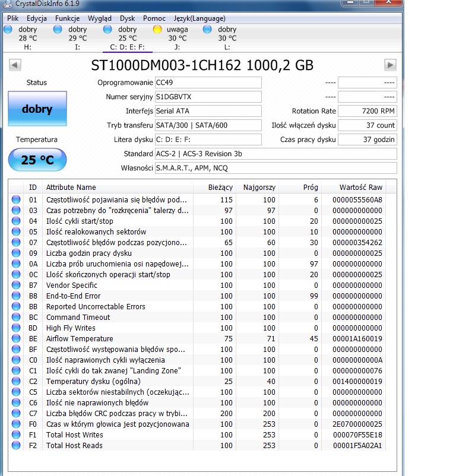Screen dimensions: 456x476
Task: Select 'Liczba godzin pracy dysku' text
Action: click(88, 253)
